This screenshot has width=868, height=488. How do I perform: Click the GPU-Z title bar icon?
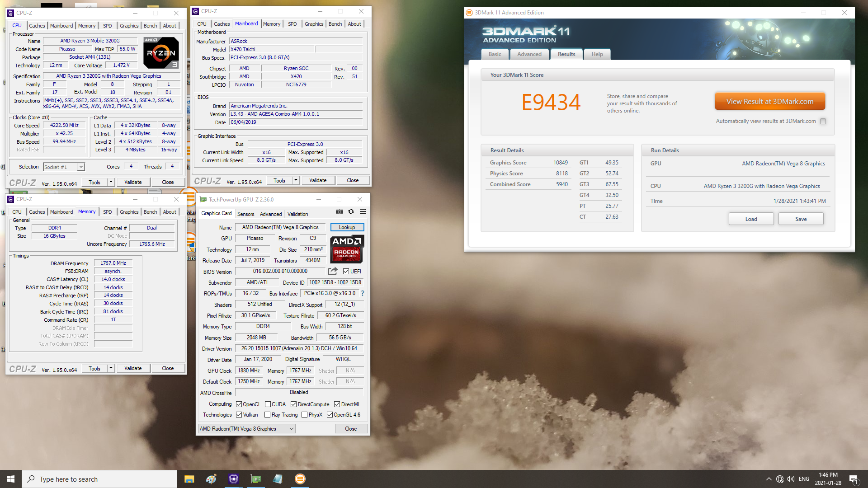tap(203, 199)
